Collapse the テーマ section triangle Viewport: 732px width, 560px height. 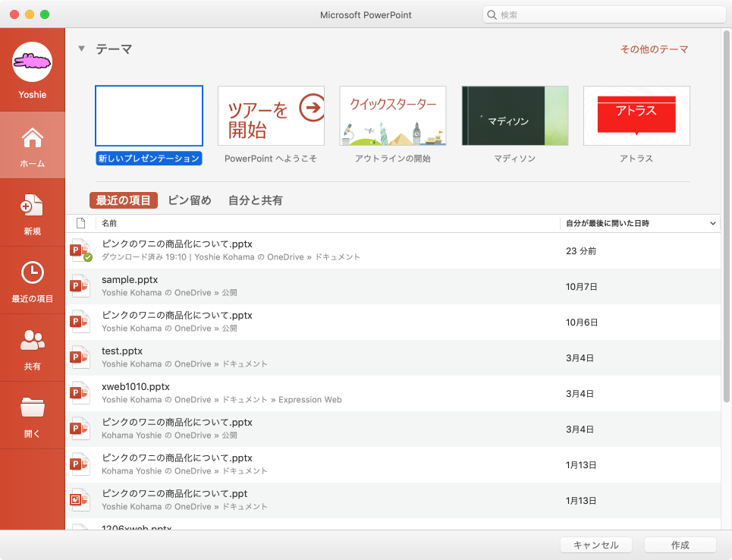coord(82,49)
